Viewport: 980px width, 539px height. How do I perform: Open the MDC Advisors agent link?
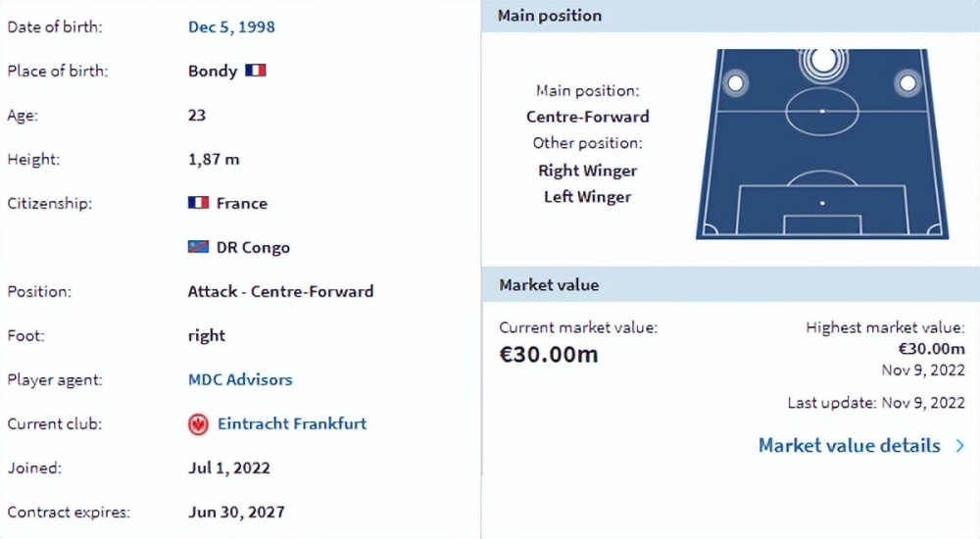coord(240,379)
